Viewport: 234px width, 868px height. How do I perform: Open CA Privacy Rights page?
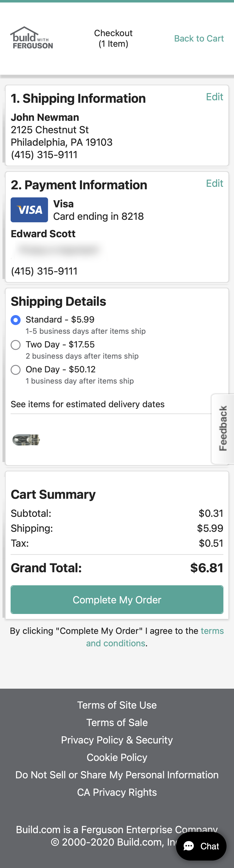pos(117,792)
